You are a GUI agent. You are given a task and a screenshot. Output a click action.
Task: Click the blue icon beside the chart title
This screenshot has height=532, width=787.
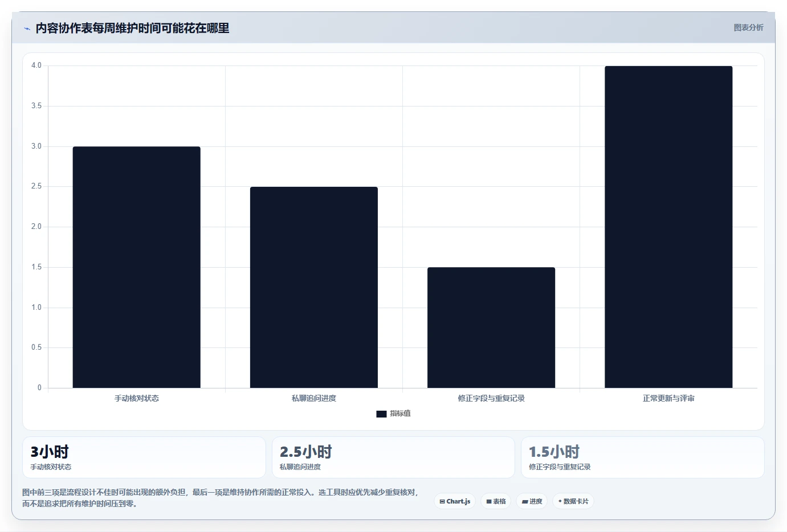click(x=27, y=28)
